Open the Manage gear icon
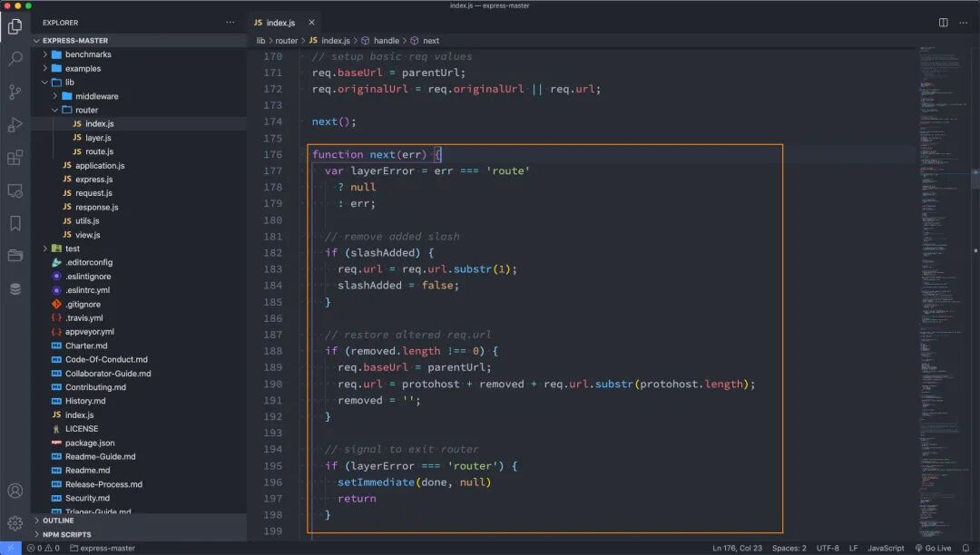 15,522
